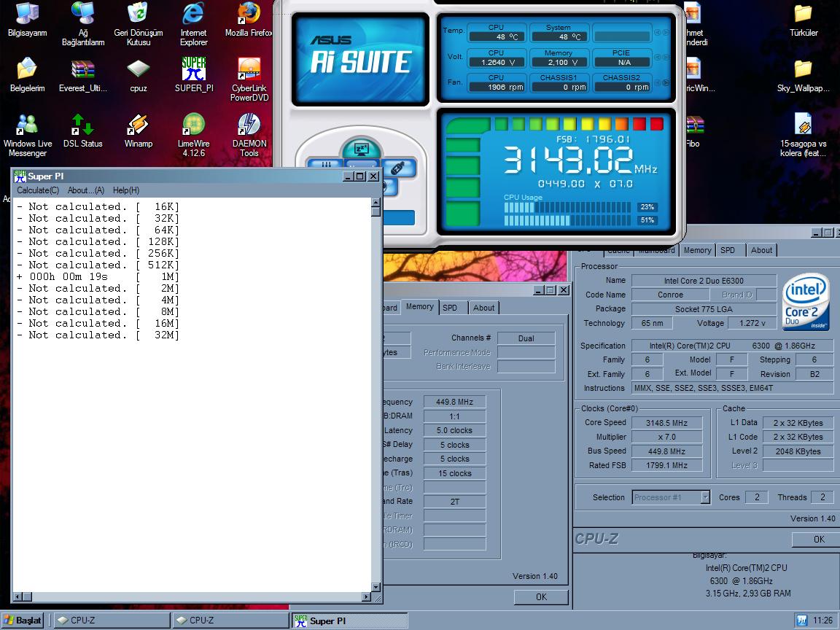Viewport: 840px width, 630px height.
Task: Open DSL Status shortcut
Action: (83, 131)
